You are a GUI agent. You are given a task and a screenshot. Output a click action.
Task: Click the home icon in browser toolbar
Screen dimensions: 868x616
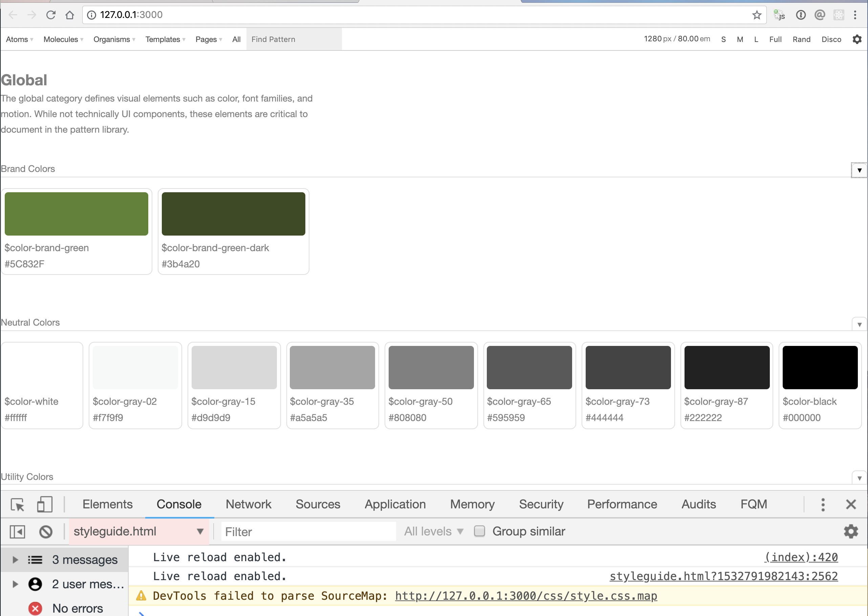click(69, 15)
